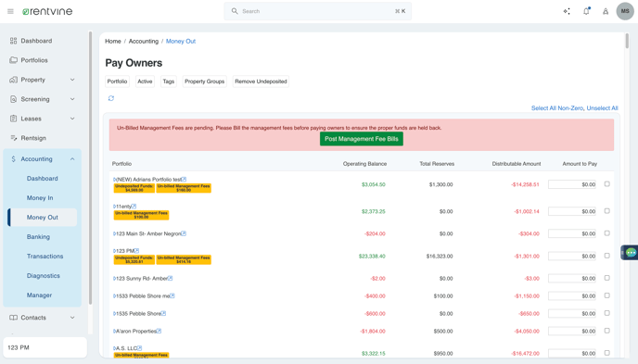Screen dimensions: 638x364
Task: Open the Property Groups filter dropdown
Action: coord(205,82)
